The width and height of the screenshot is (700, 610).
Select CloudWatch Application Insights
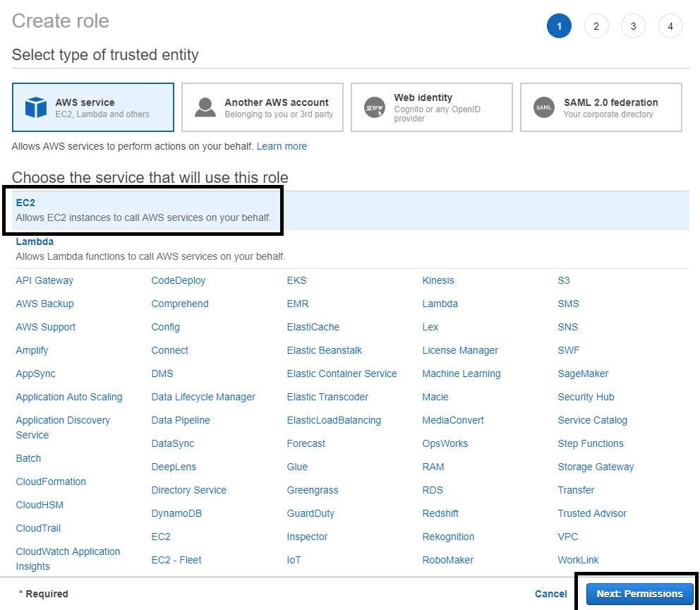click(68, 558)
